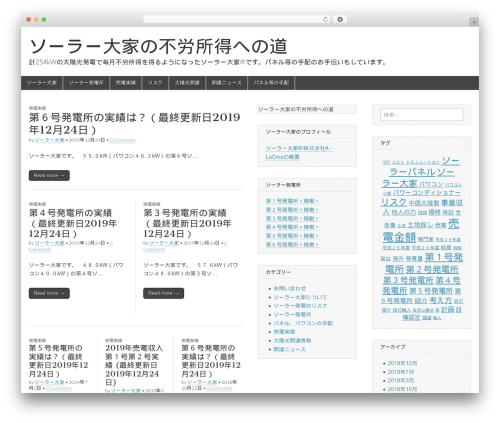
Task: Open the 売電実績 category in the sidebar
Action: pos(284,332)
